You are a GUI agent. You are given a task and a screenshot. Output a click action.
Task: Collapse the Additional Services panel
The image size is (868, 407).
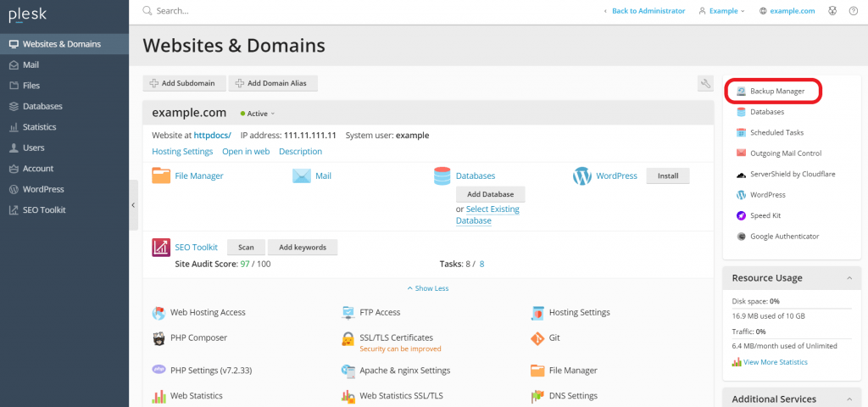click(849, 399)
